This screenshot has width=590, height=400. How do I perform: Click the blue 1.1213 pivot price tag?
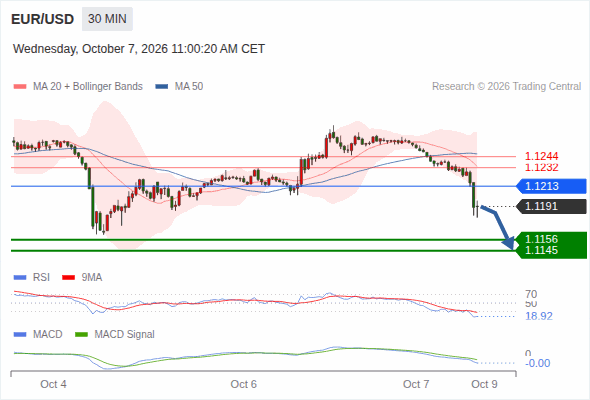coord(552,186)
